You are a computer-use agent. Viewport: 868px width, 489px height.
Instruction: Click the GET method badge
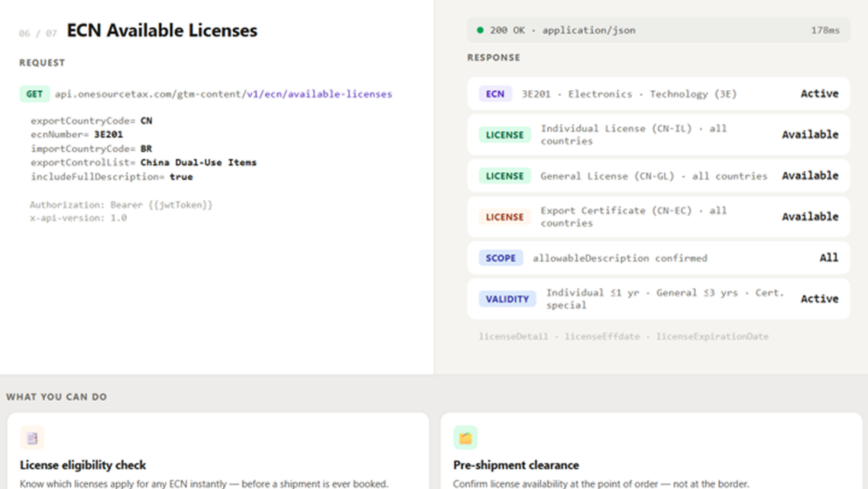pyautogui.click(x=35, y=94)
